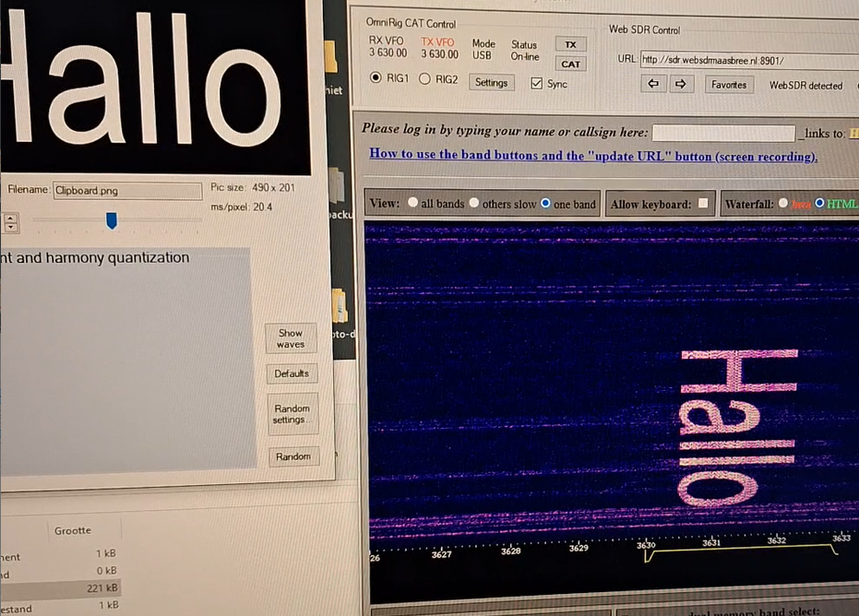859x616 pixels.
Task: Click the name or callsign login field
Action: pyautogui.click(x=723, y=133)
